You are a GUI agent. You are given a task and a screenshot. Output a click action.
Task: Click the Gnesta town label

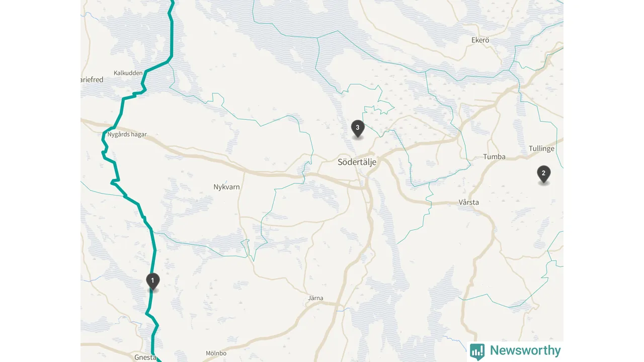[x=145, y=357]
